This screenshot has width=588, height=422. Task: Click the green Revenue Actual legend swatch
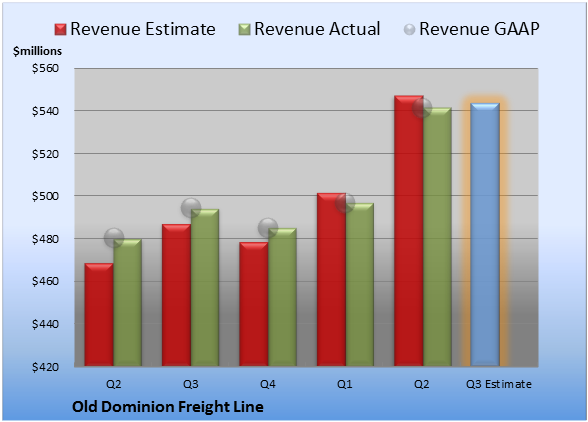[x=244, y=29]
